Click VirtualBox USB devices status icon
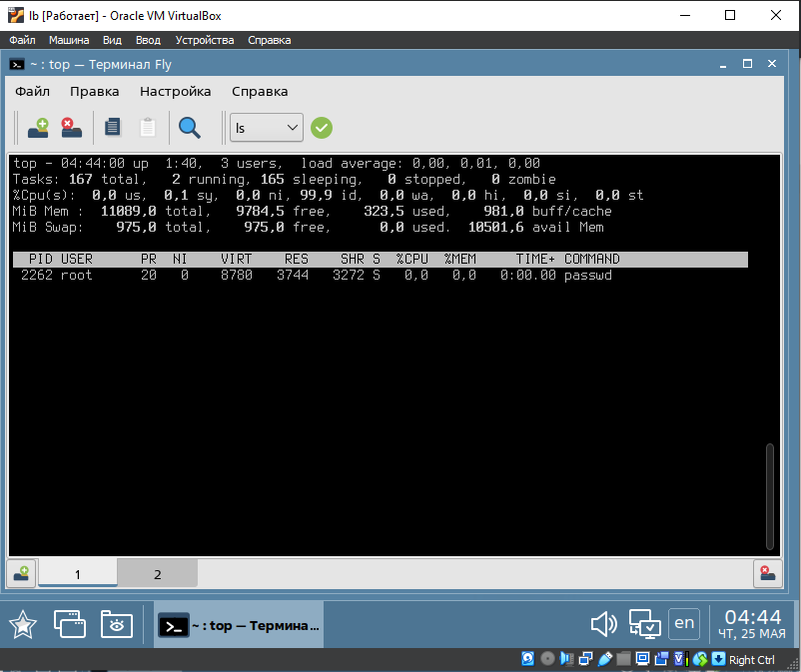The width and height of the screenshot is (801, 672). click(605, 659)
